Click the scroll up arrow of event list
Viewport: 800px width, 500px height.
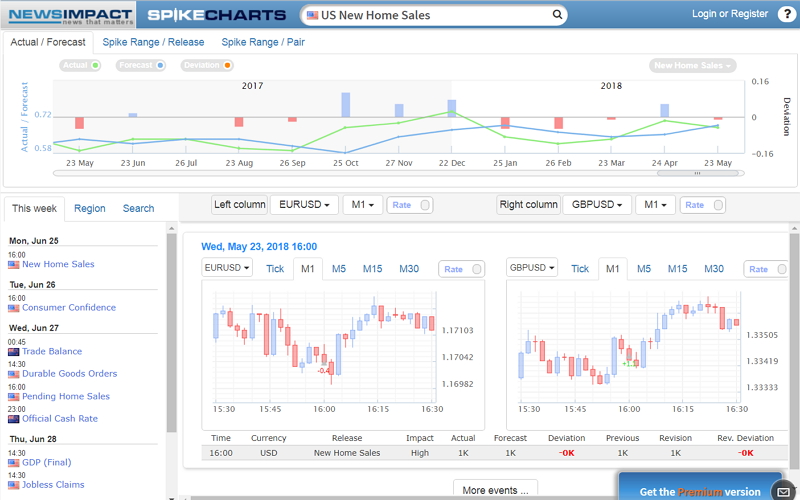click(171, 228)
